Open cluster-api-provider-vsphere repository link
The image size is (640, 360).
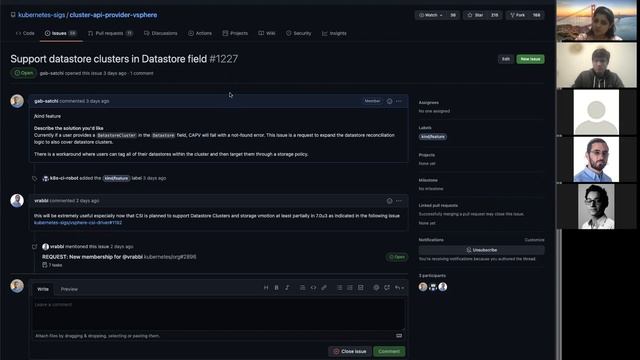[113, 15]
